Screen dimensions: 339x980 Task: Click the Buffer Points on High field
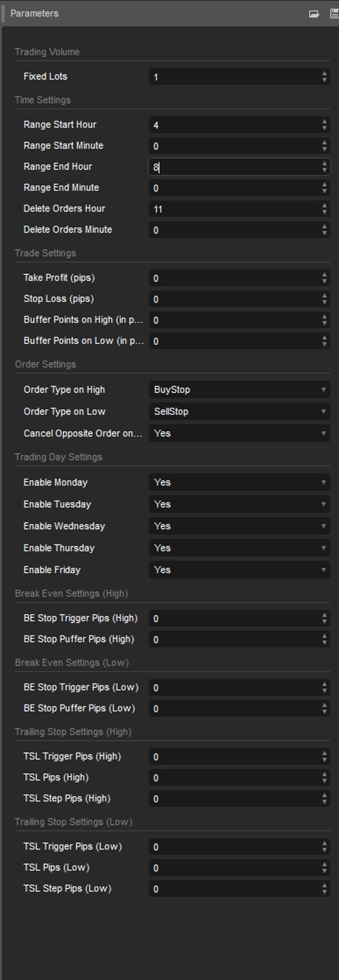tap(234, 320)
